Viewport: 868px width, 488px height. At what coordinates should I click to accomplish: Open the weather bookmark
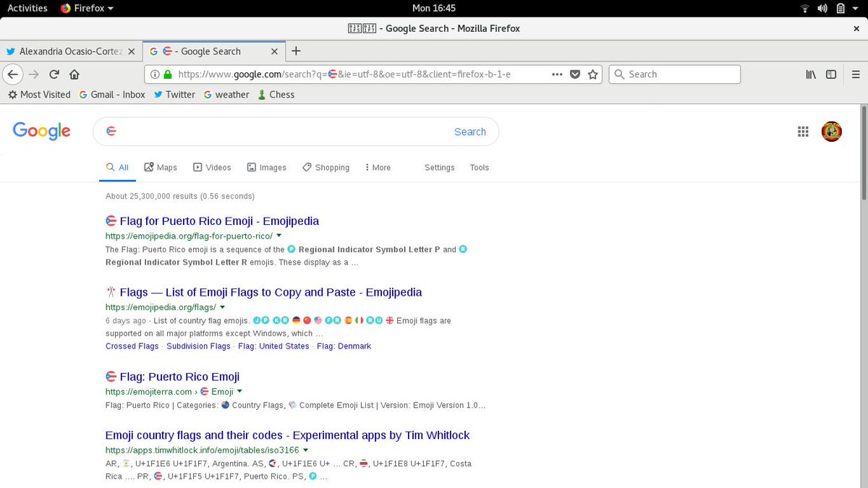point(226,95)
